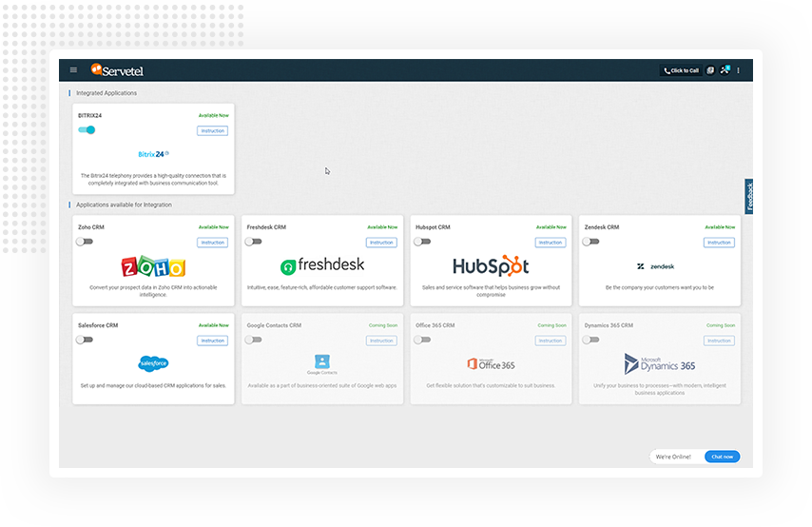The image size is (812, 527).
Task: Open the Bitrix24 Instruction button
Action: click(212, 130)
